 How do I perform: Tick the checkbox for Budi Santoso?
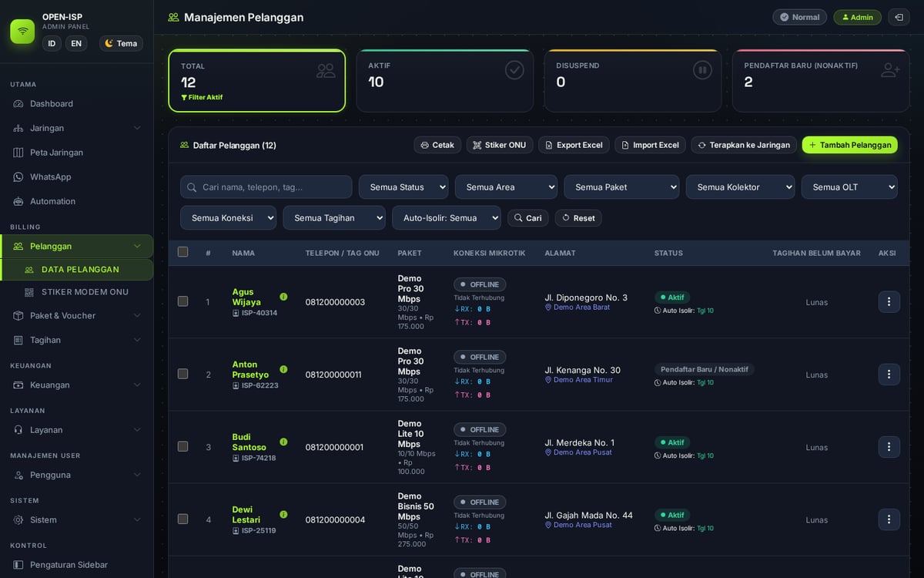(x=182, y=446)
